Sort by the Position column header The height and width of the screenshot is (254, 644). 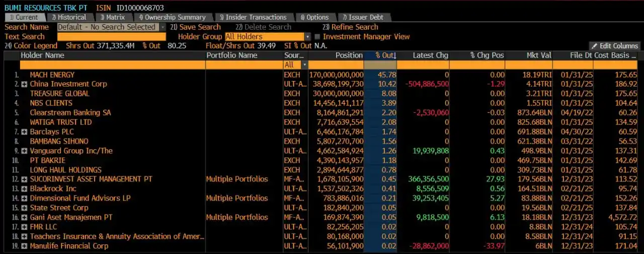click(349, 55)
